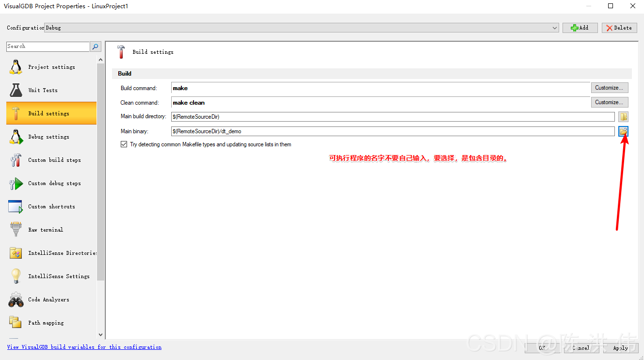This screenshot has width=644, height=360.
Task: Click the Custom debug steps play icon
Action: tap(16, 183)
